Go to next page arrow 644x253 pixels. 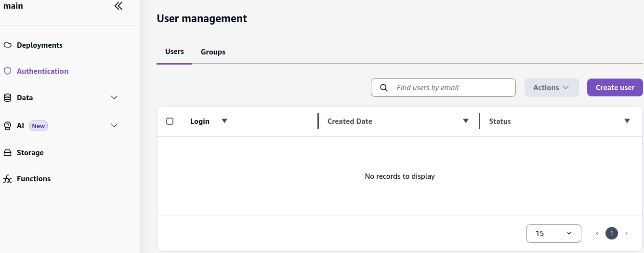[x=626, y=233]
